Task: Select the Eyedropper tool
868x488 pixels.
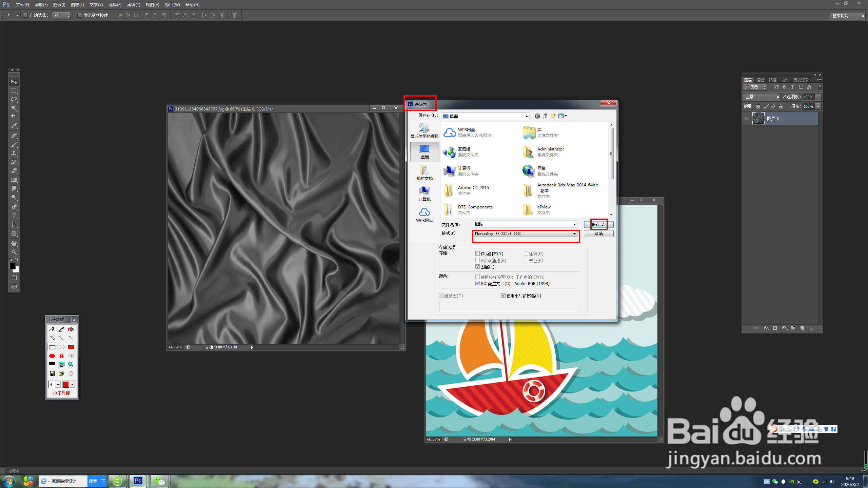Action: tap(14, 126)
